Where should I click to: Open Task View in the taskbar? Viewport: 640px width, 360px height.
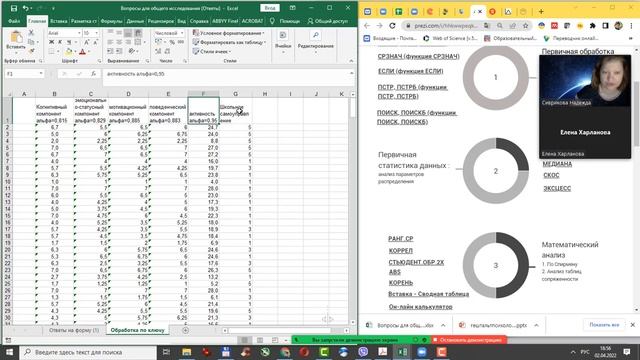pos(166,352)
